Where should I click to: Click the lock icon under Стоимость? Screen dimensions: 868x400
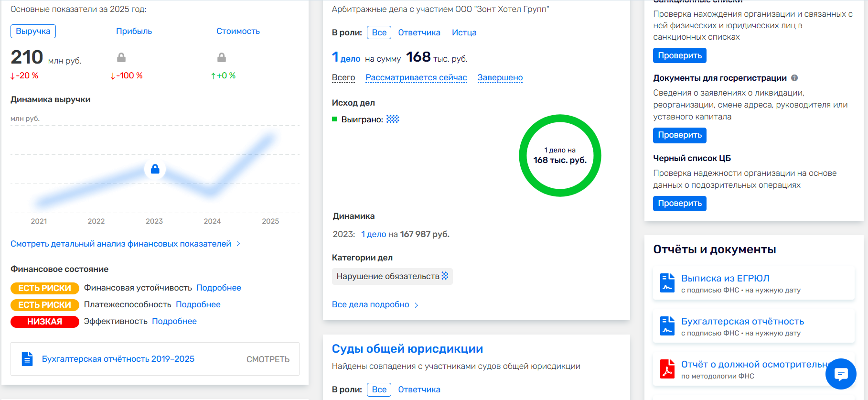click(x=222, y=57)
